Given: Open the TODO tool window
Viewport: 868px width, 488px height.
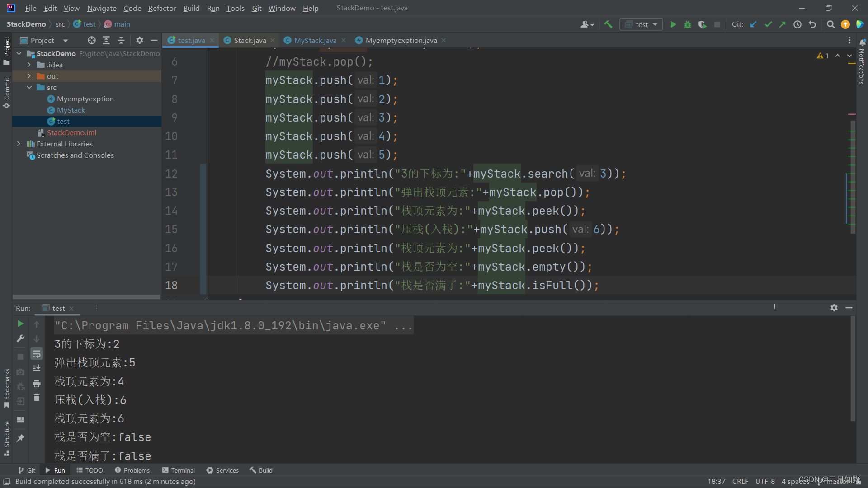Looking at the screenshot, I should (90, 470).
